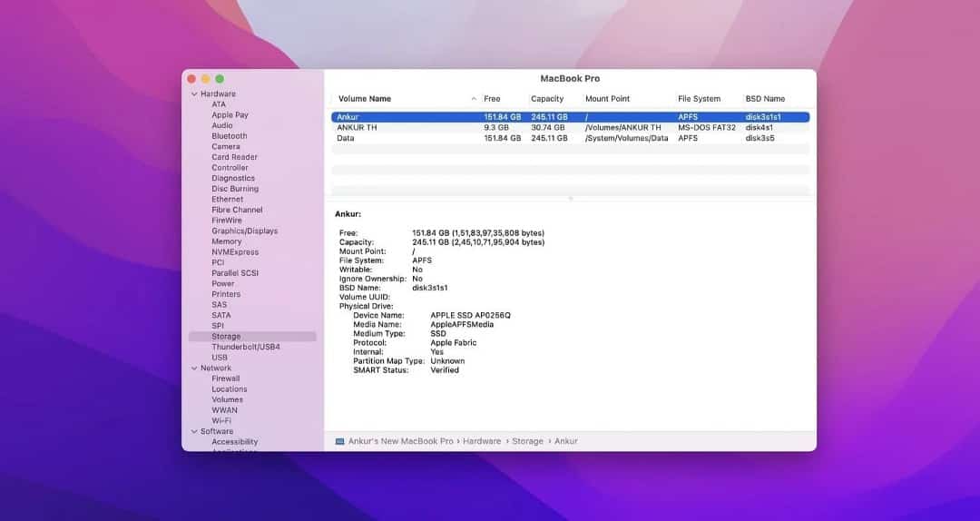Collapse the Software section in sidebar

(x=193, y=432)
